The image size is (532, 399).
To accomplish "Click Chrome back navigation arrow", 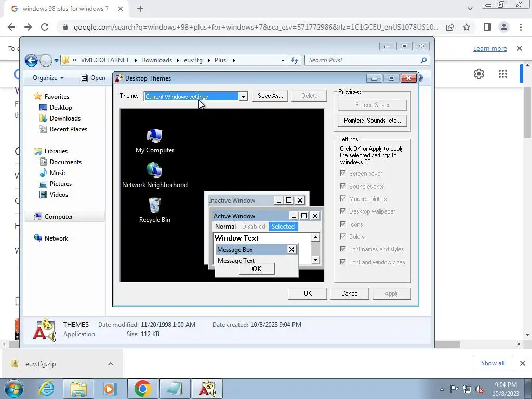I will [11, 27].
